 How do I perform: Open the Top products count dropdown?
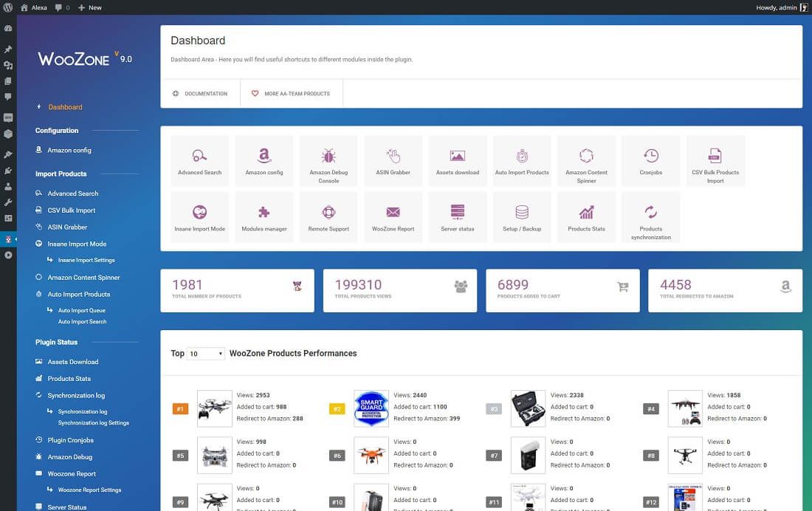(x=206, y=354)
